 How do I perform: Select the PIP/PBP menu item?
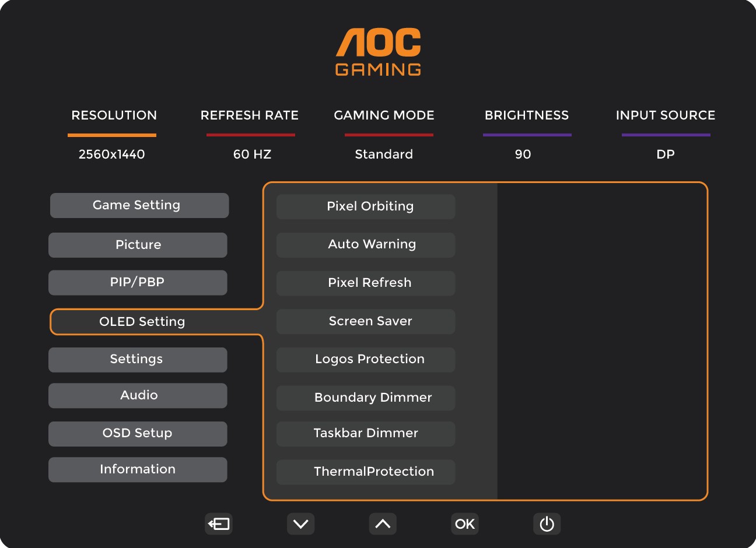click(x=138, y=283)
